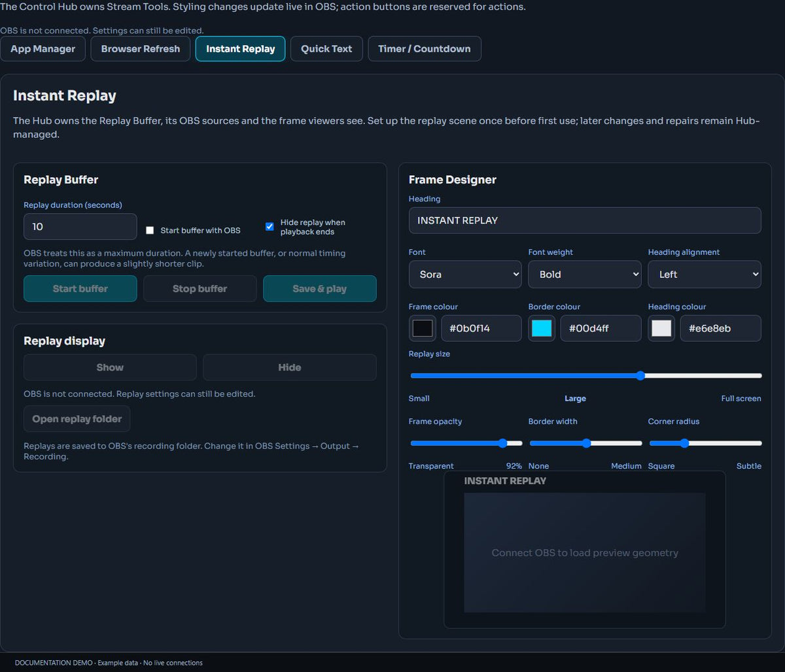Image resolution: width=785 pixels, height=672 pixels.
Task: Click the Replay Buffer section title
Action: [61, 180]
